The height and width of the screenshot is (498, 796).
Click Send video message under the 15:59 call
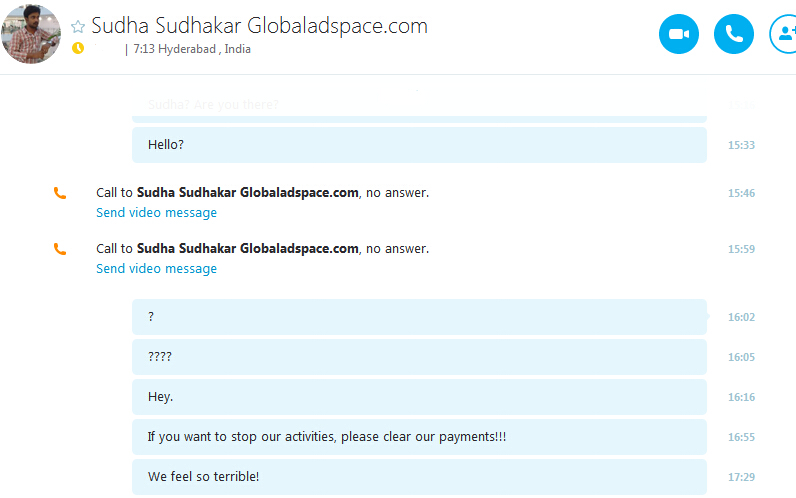point(156,269)
